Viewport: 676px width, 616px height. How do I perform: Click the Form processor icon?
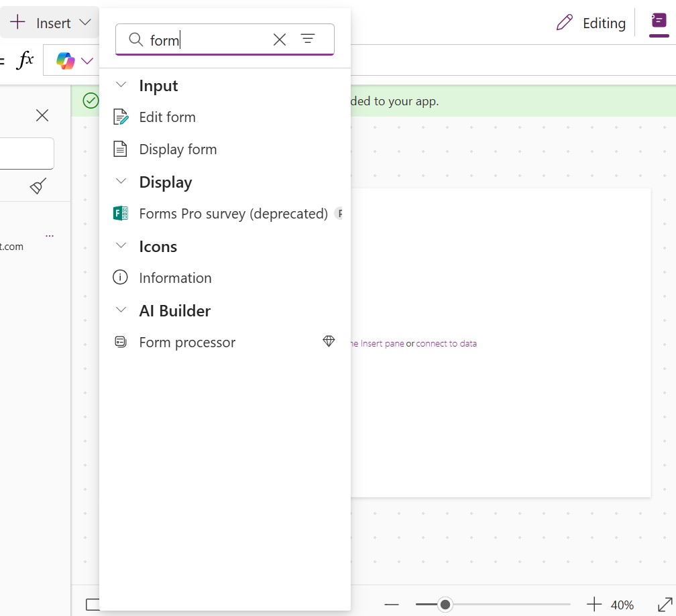click(121, 343)
